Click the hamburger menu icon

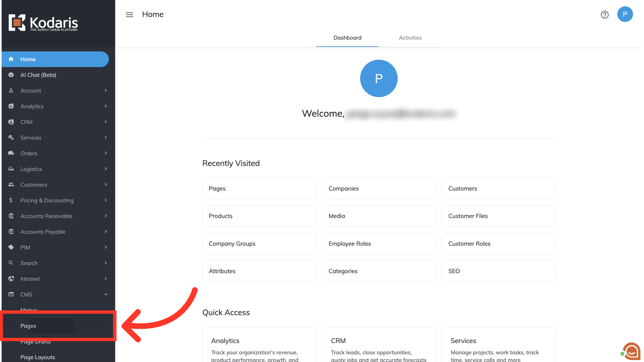(129, 15)
